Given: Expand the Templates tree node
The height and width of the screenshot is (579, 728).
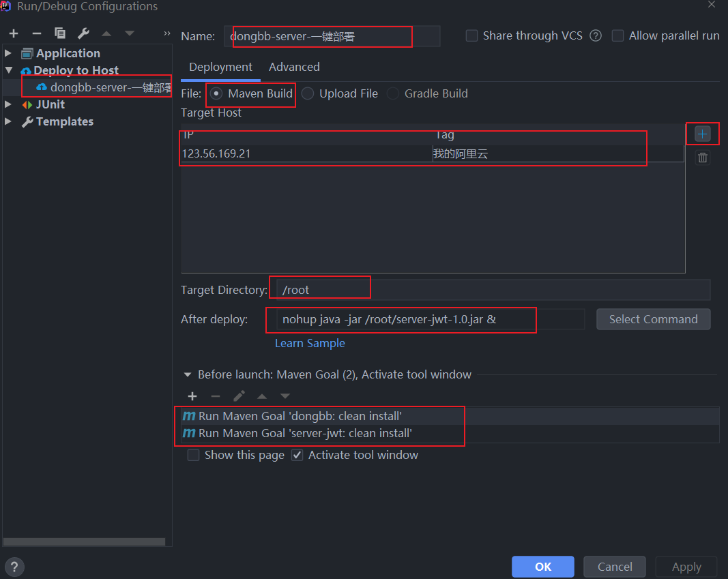Looking at the screenshot, I should tap(8, 121).
